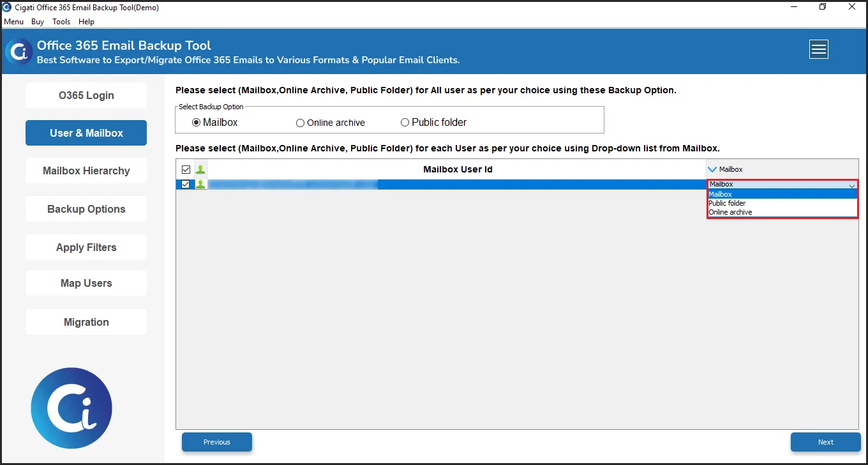The width and height of the screenshot is (868, 465).
Task: Click the blue arrow beside Mailbox column header
Action: [x=712, y=169]
